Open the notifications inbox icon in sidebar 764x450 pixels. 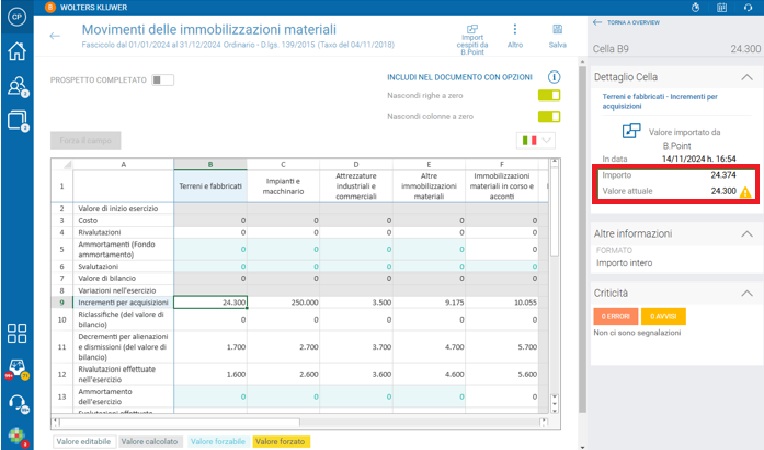[17, 369]
